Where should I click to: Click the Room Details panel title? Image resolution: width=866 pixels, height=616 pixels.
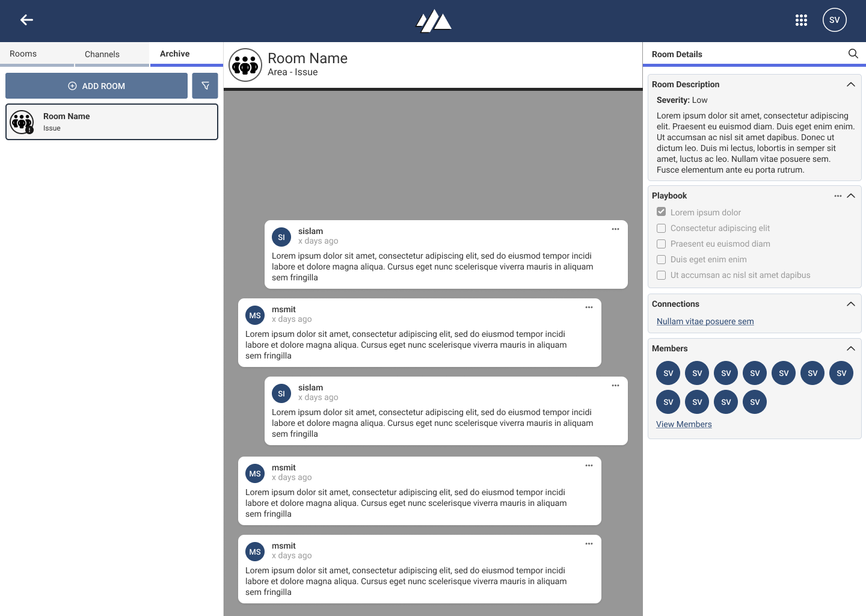pyautogui.click(x=677, y=54)
